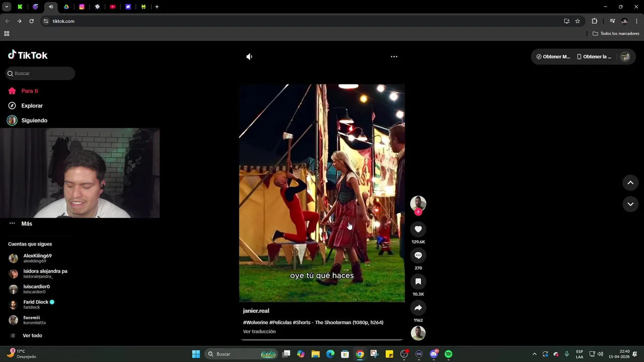Open Chrome three-dot menu
The image size is (644, 362).
(x=636, y=21)
